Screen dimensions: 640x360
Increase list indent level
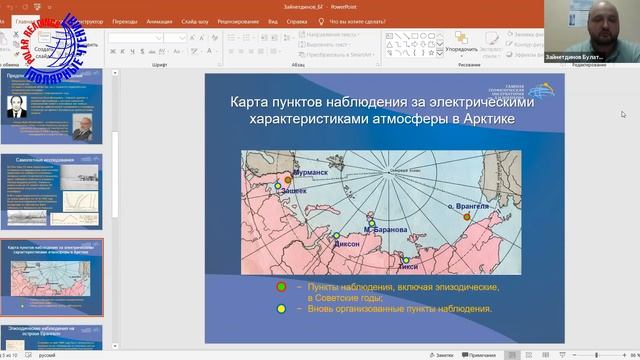tap(274, 38)
